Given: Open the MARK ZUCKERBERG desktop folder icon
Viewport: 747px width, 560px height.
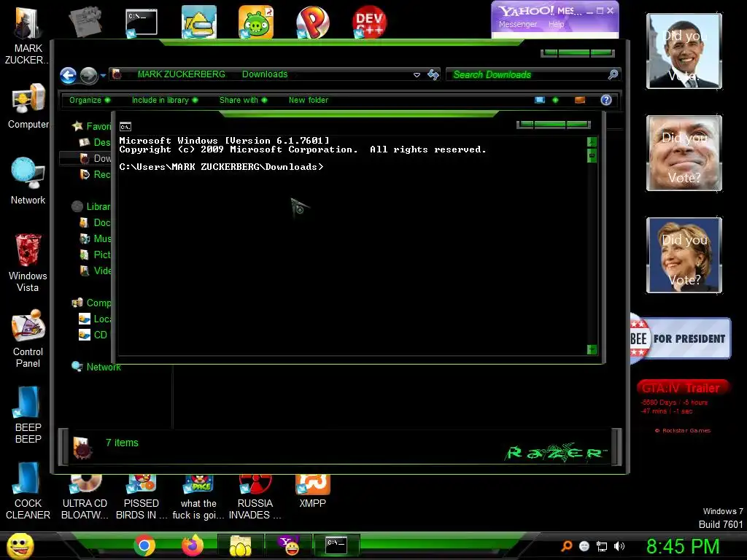Looking at the screenshot, I should tap(27, 36).
